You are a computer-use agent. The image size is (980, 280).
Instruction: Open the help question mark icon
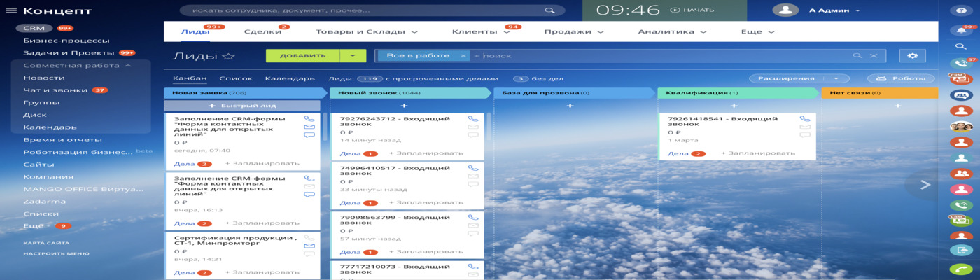[x=960, y=11]
